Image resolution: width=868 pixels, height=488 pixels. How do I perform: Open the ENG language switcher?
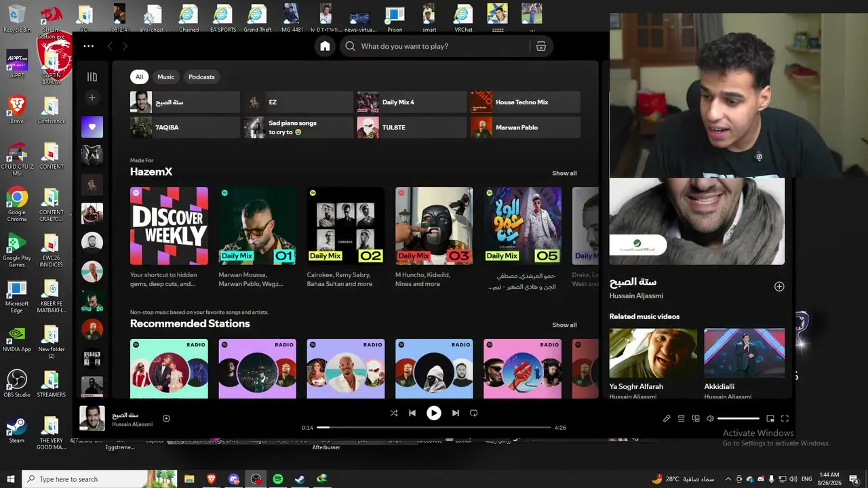tap(807, 479)
